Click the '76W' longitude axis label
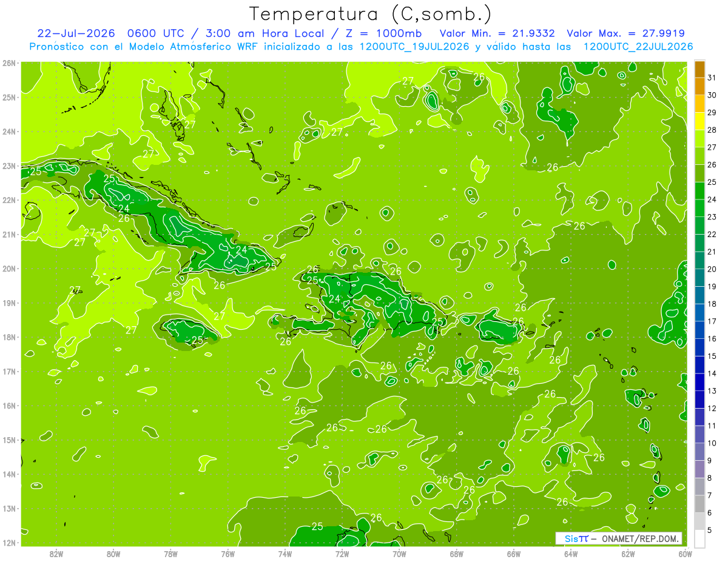The height and width of the screenshot is (562, 728). click(228, 553)
